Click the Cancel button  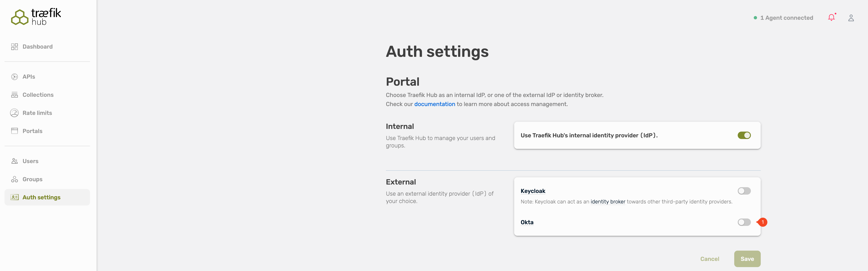[709, 259]
